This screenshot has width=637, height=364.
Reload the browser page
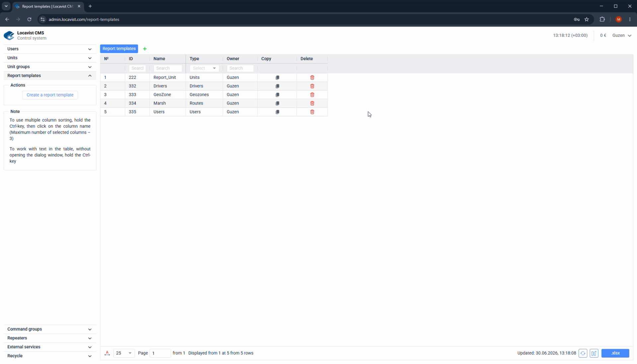[x=29, y=20]
